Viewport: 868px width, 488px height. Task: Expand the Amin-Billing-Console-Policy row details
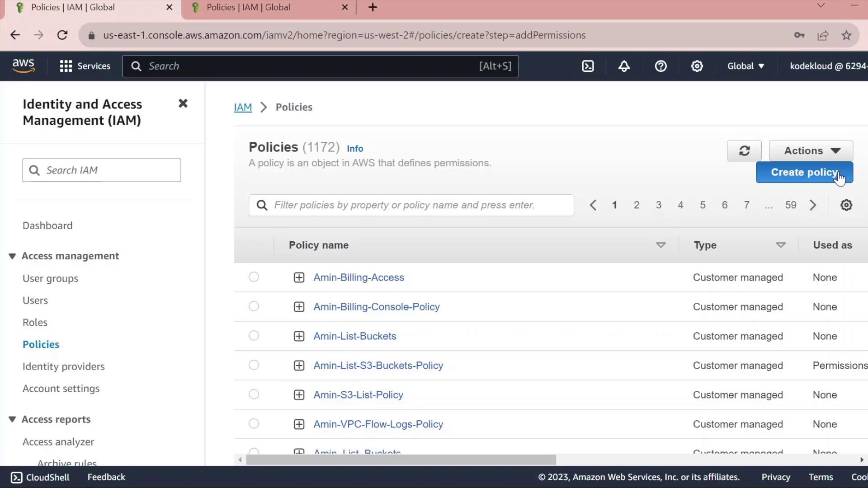299,307
